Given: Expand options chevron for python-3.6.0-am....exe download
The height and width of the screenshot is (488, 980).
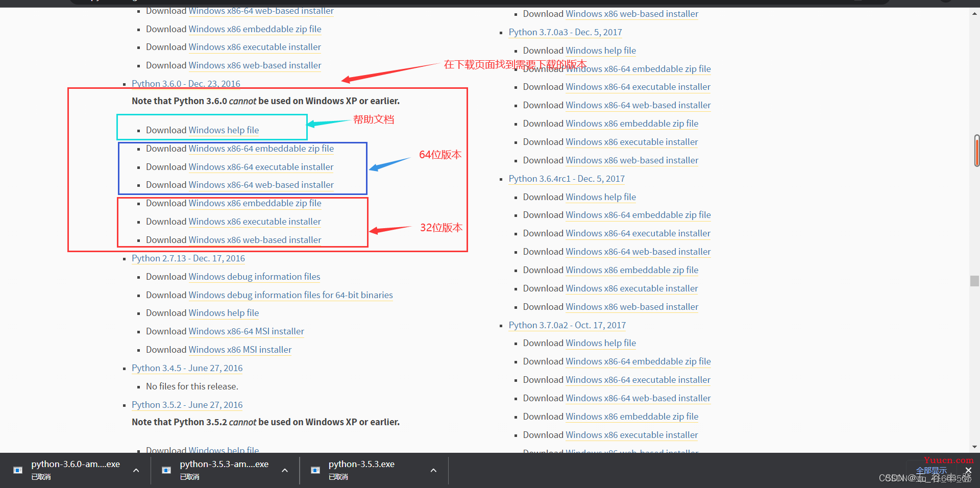Looking at the screenshot, I should [136, 470].
